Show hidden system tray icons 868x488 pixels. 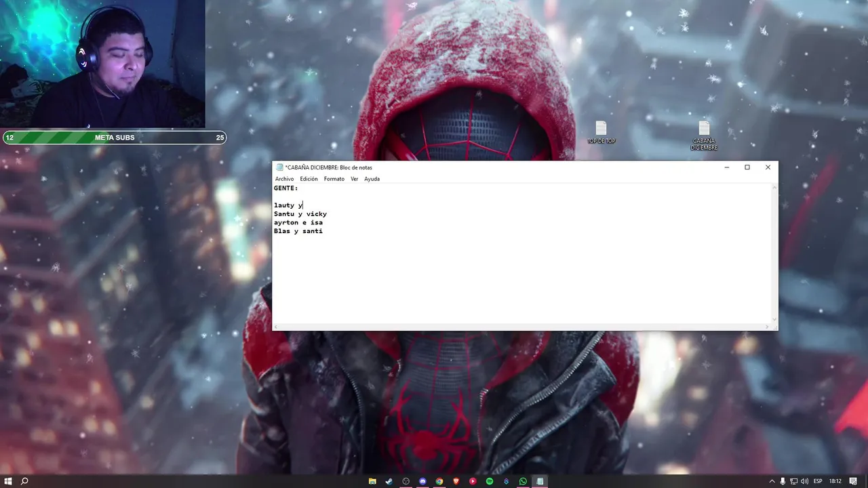click(x=772, y=481)
